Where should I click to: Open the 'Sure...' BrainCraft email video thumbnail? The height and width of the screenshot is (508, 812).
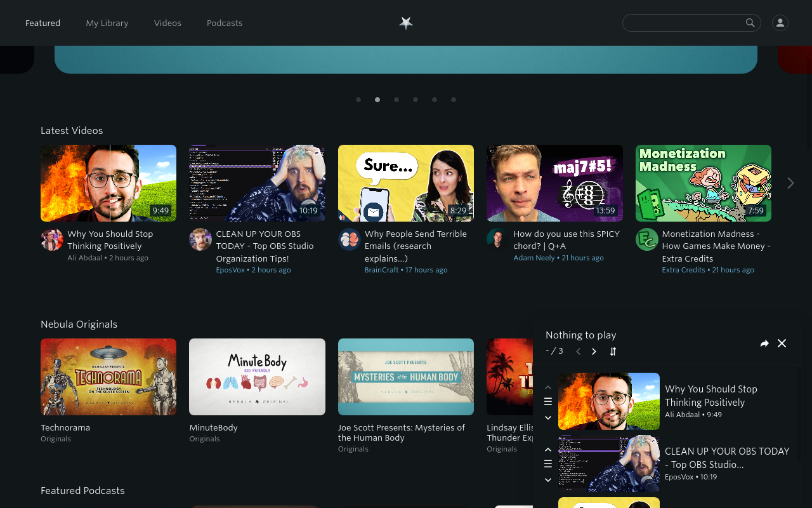coord(406,183)
